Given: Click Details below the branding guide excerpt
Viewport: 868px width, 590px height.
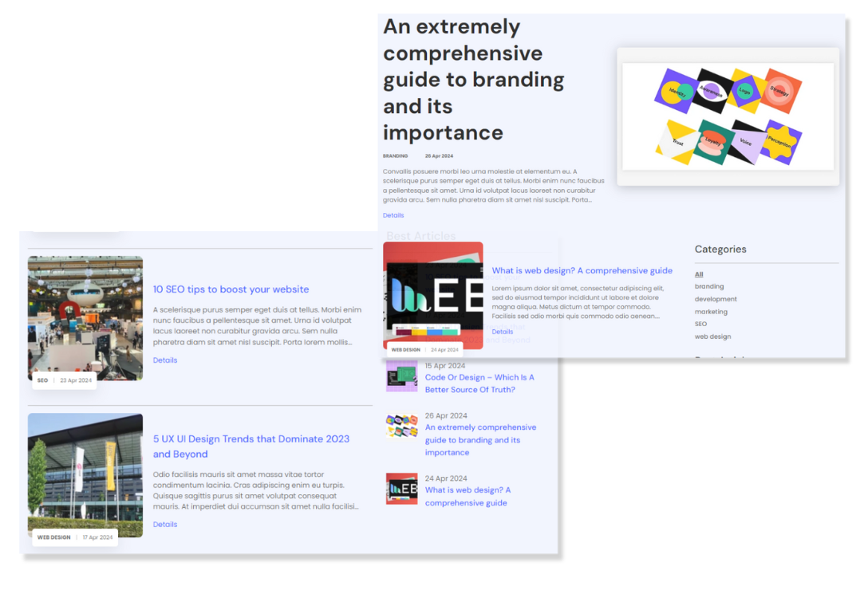Looking at the screenshot, I should pyautogui.click(x=393, y=215).
